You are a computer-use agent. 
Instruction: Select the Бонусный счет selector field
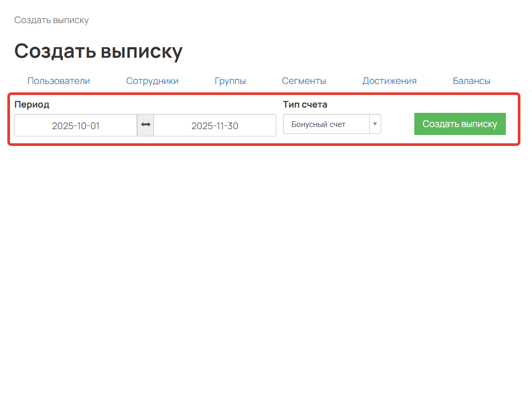[x=326, y=124]
